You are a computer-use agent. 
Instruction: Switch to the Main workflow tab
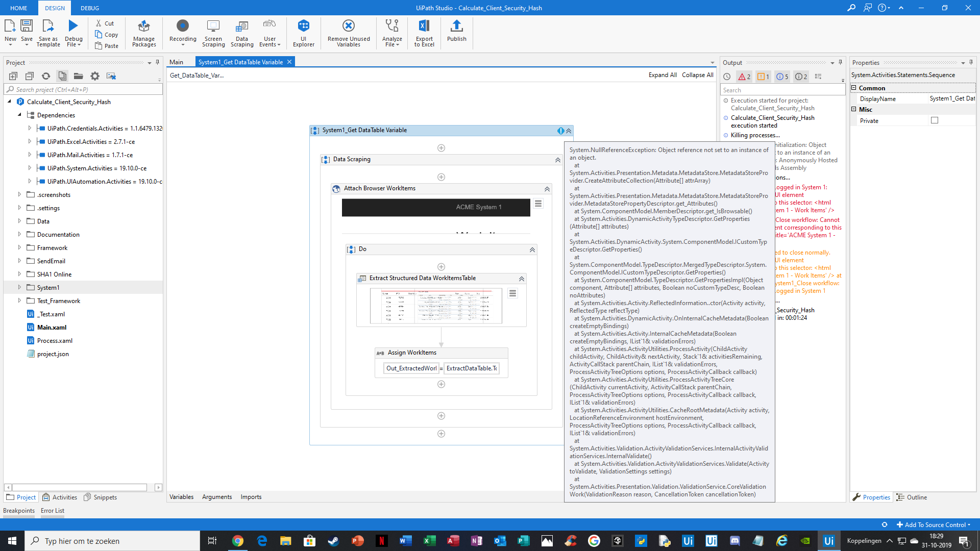coord(176,62)
